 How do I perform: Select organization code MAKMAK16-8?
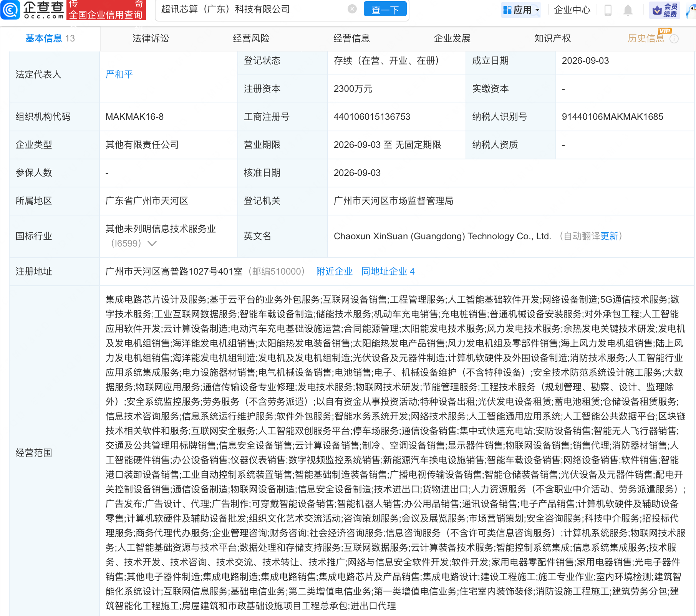tap(134, 117)
